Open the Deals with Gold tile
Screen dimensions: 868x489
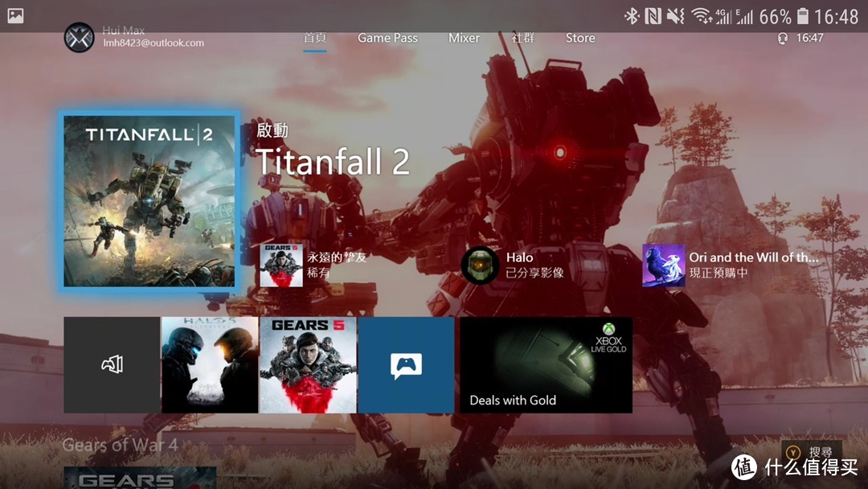pyautogui.click(x=547, y=364)
